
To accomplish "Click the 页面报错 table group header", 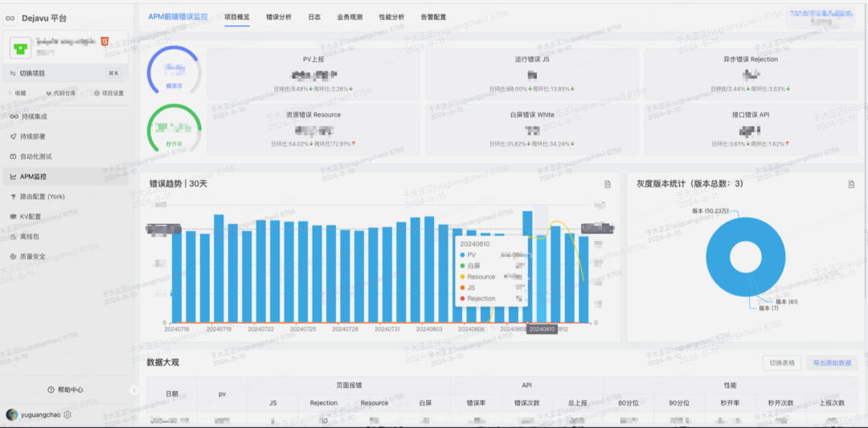I will click(350, 385).
